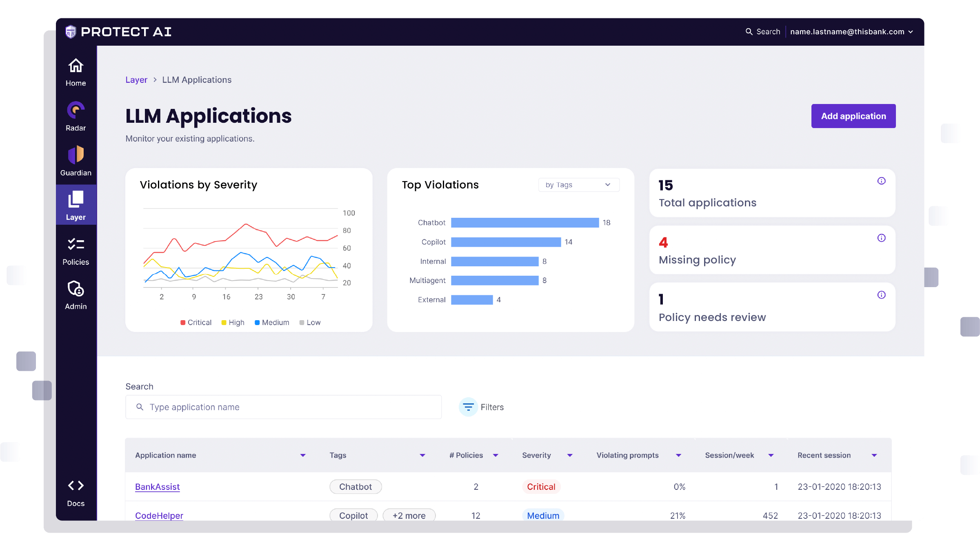
Task: Click the Add application button
Action: click(x=853, y=116)
